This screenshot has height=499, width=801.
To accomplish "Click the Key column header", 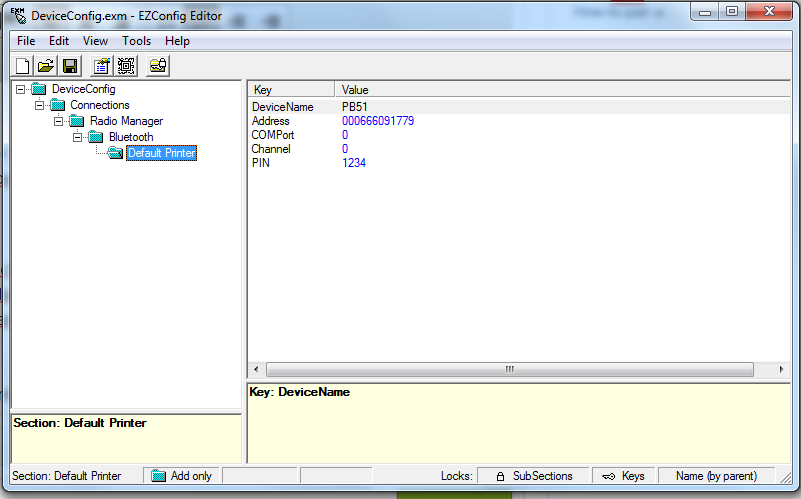I will tap(291, 90).
